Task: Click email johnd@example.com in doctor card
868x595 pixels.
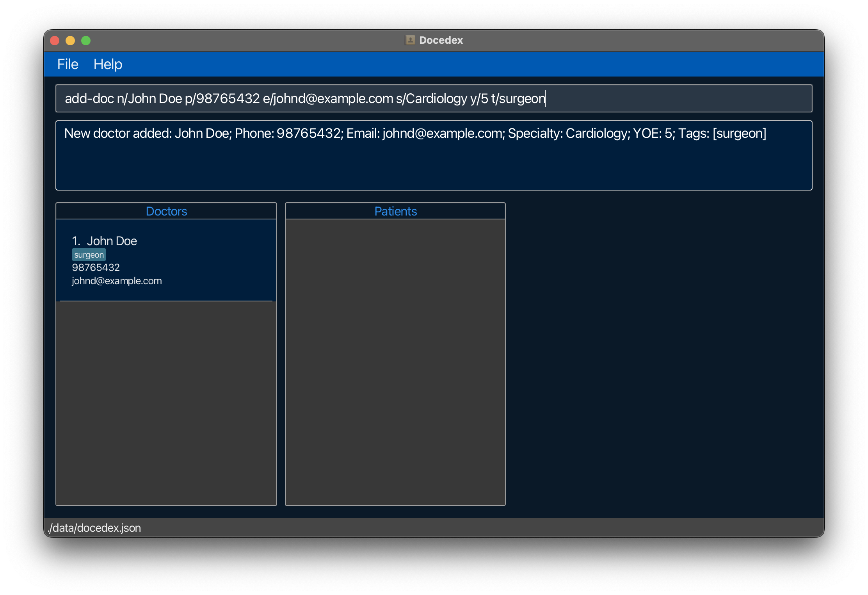Action: pos(117,281)
